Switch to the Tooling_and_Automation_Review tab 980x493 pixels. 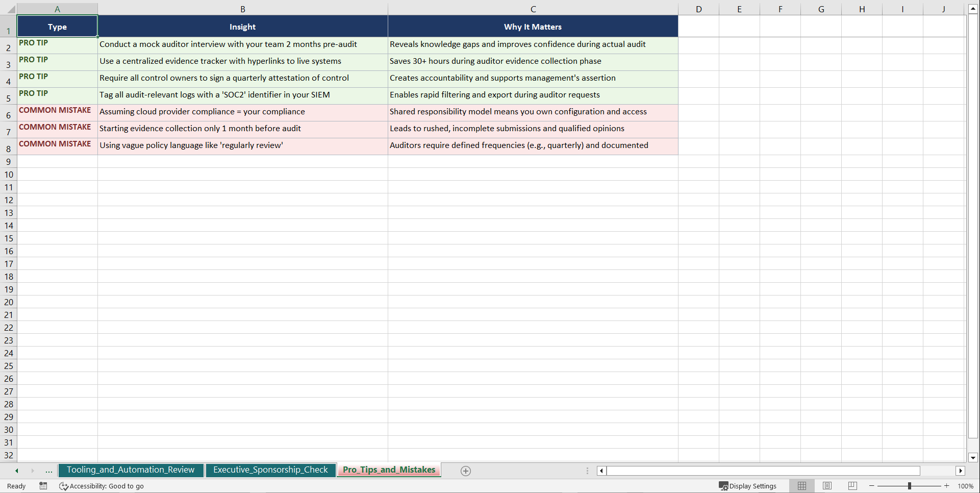coord(131,470)
